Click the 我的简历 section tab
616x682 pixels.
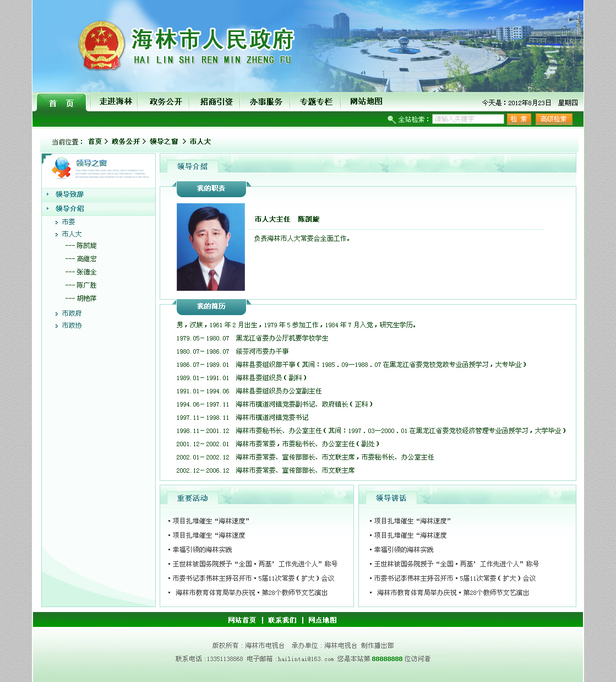click(211, 306)
